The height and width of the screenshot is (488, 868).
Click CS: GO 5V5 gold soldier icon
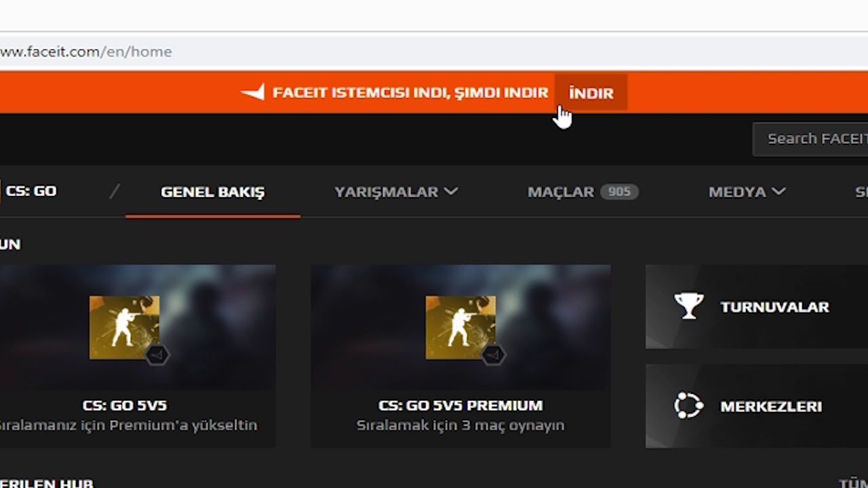(x=124, y=327)
